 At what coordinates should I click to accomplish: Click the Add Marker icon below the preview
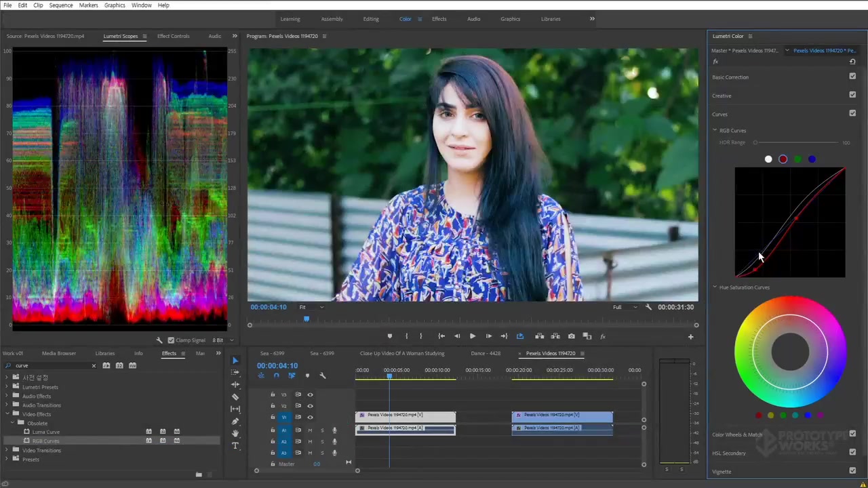389,336
